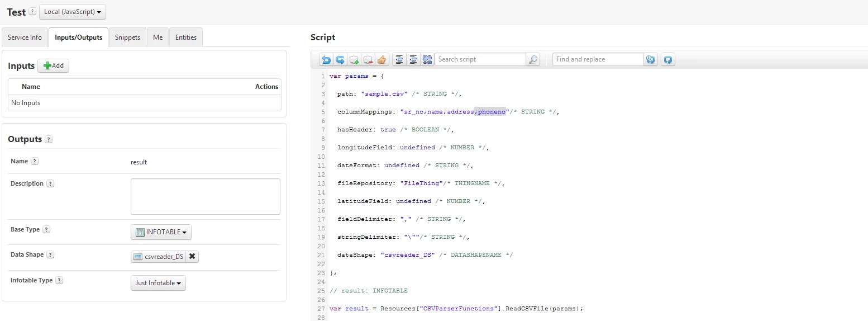Click "csvreader_DS" string in dataShape line
The image size is (868, 321).
click(x=408, y=255)
